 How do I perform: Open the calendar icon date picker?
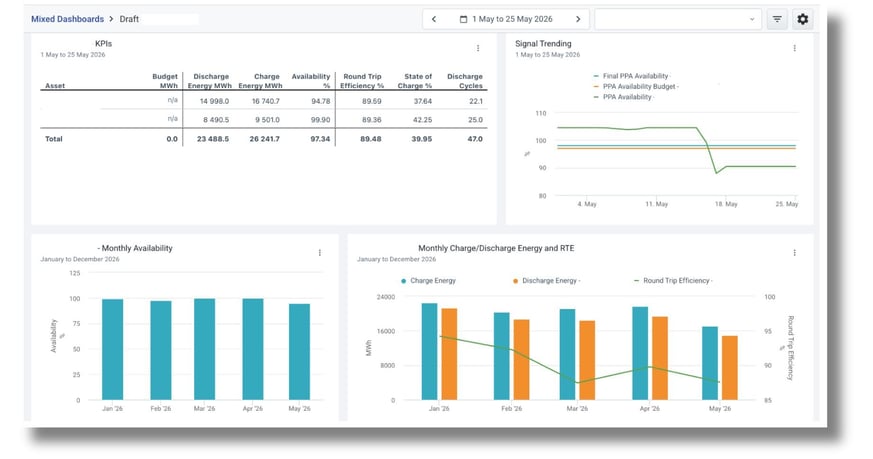(x=463, y=19)
